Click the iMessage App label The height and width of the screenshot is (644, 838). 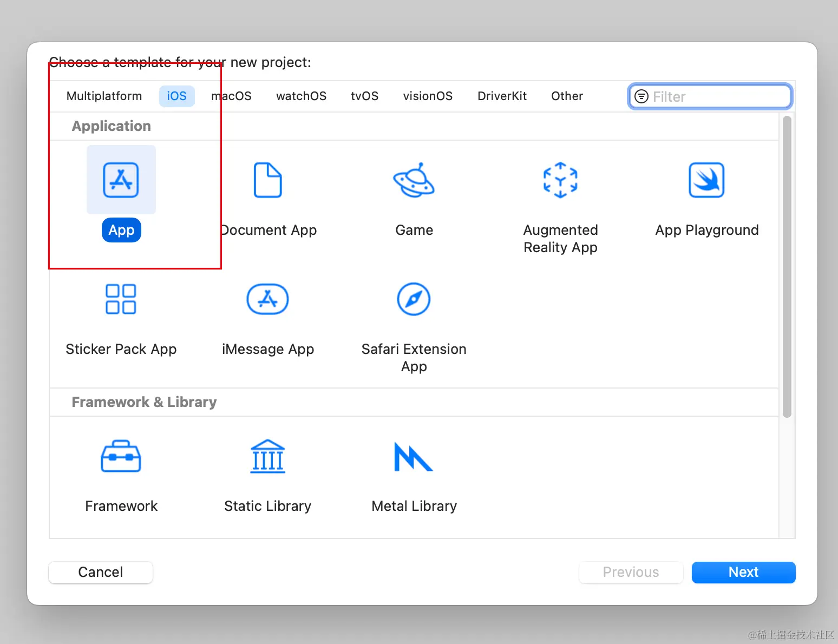coord(268,349)
